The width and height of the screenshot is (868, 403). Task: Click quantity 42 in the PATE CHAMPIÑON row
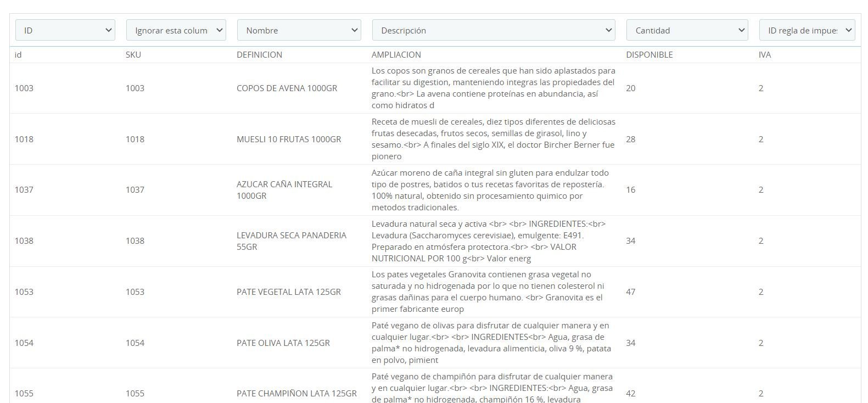tap(631, 394)
